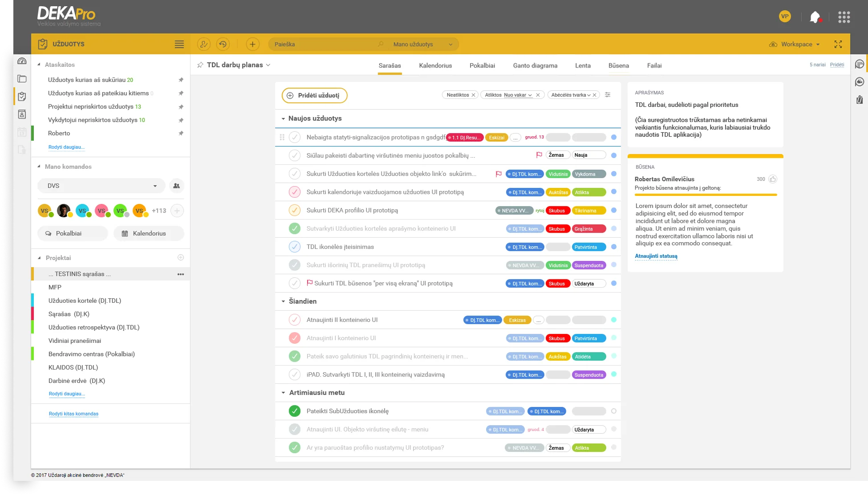This screenshot has height=496, width=868.
Task: Collapse the Šiandien group
Action: click(283, 301)
